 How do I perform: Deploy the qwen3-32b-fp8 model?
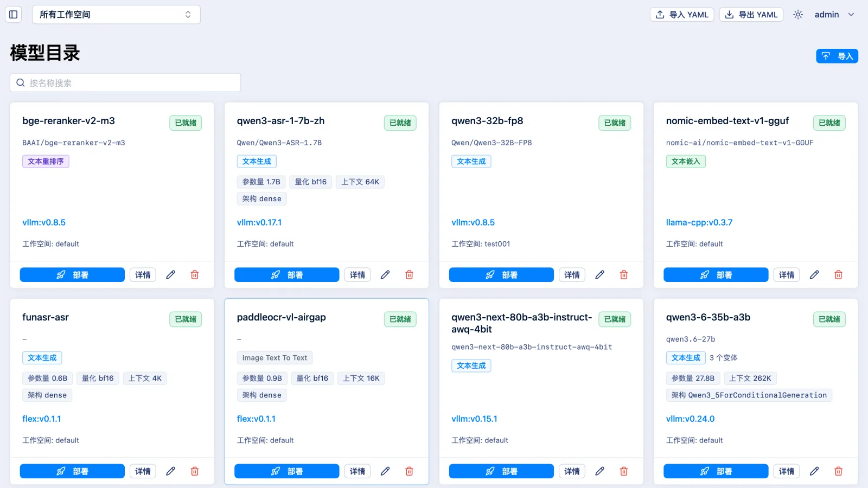pos(501,275)
